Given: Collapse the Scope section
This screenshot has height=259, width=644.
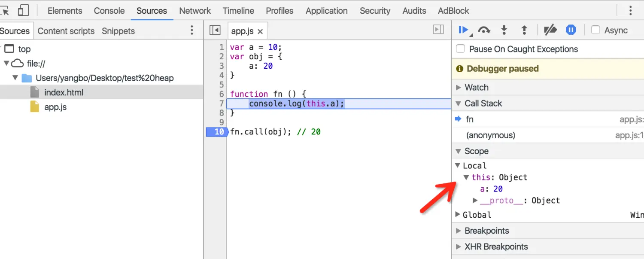Looking at the screenshot, I should coord(459,151).
